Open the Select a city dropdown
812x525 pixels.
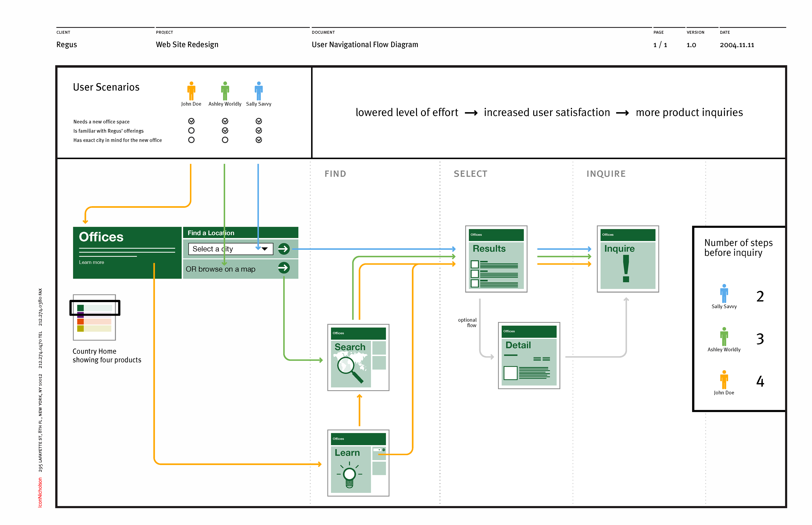(231, 249)
